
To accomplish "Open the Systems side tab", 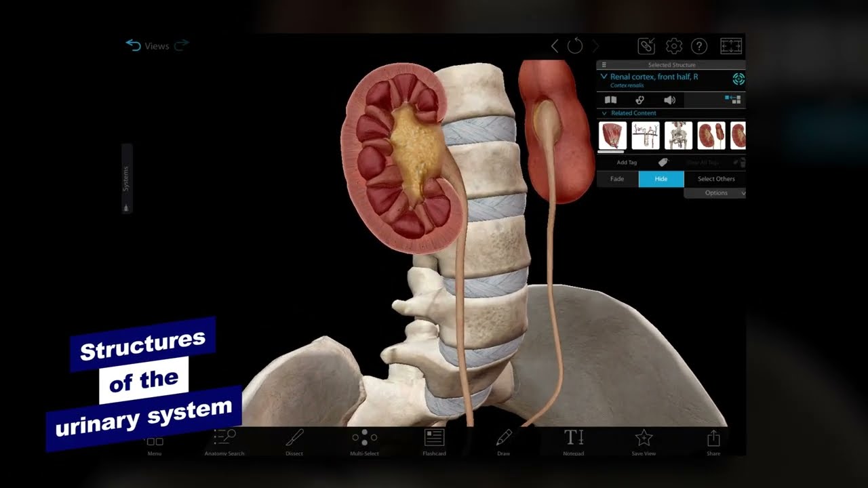I will 126,179.
